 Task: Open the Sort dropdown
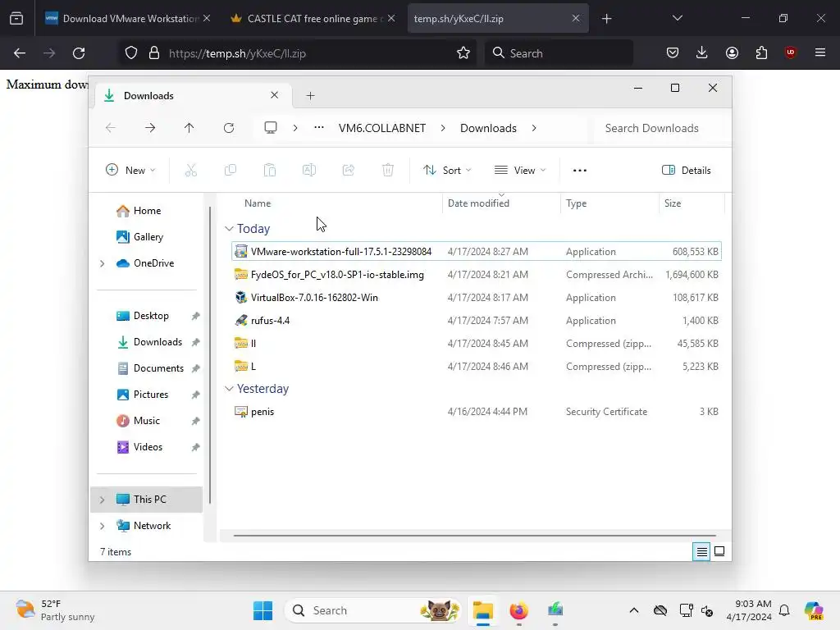point(447,171)
